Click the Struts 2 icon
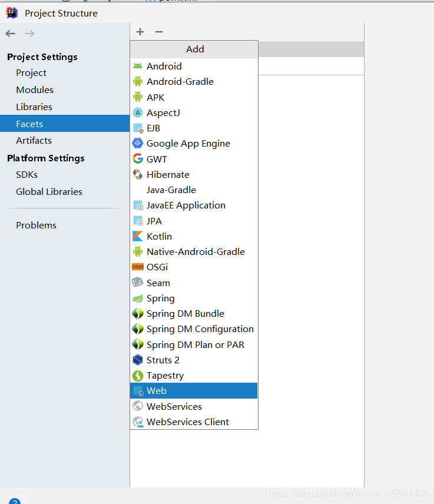This screenshot has height=504, width=434. (x=138, y=360)
